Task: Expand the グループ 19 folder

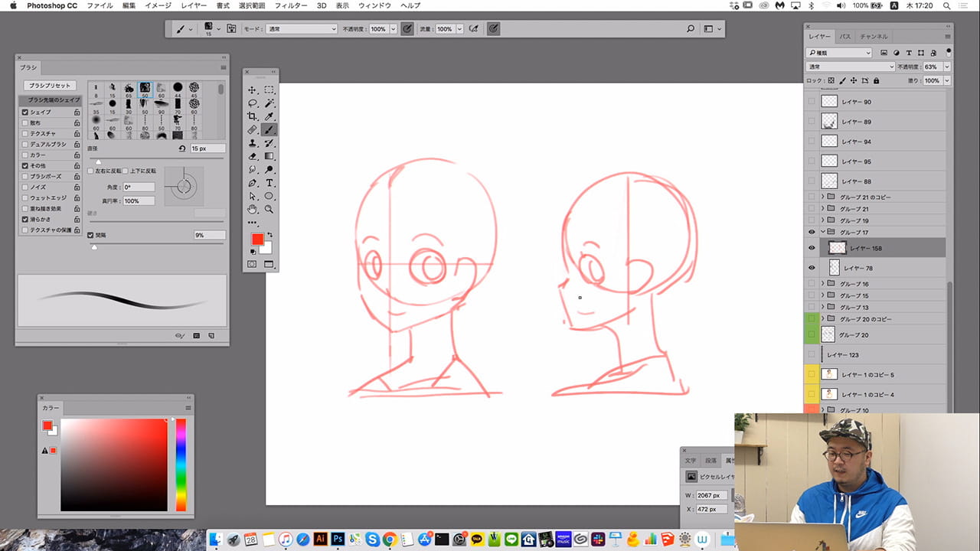Action: pos(823,220)
